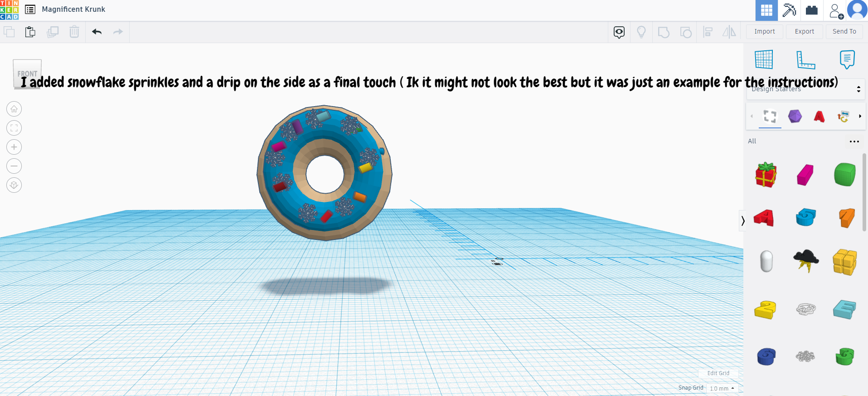Image resolution: width=868 pixels, height=396 pixels.
Task: Click the Ungroup shapes icon
Action: point(686,32)
